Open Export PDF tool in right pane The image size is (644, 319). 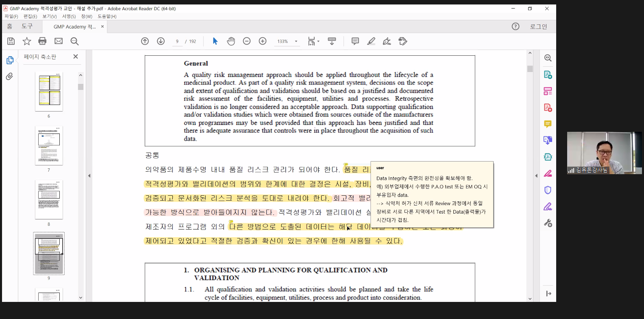point(548,75)
